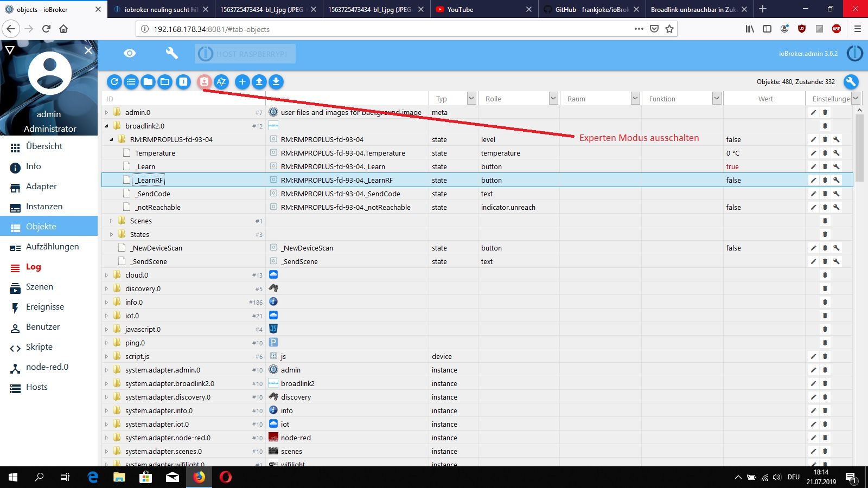
Task: Reload the page in Firefox
Action: click(46, 29)
